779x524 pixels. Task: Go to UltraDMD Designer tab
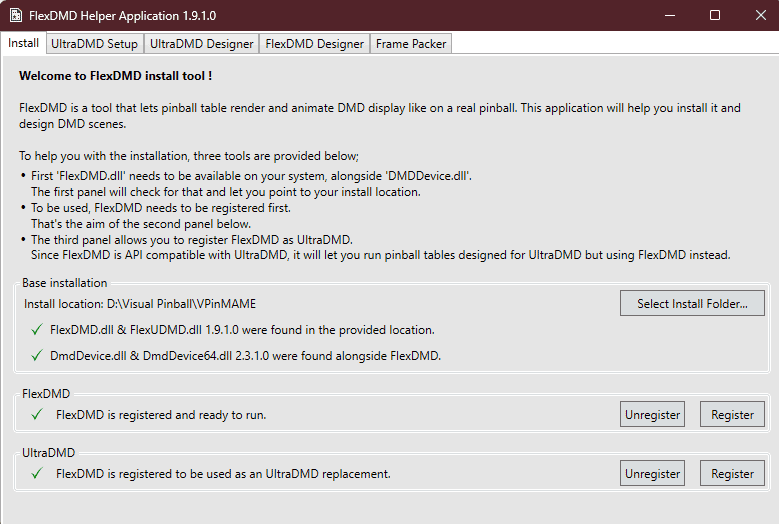point(201,44)
